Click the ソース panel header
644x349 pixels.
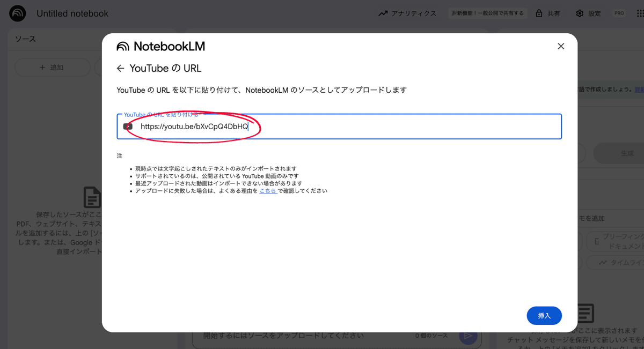click(x=25, y=39)
